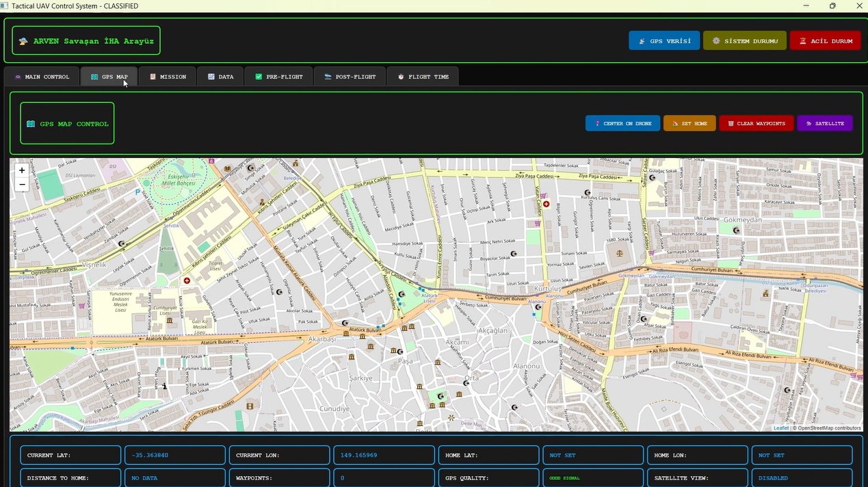Go to the Flight Time tab

tap(423, 77)
